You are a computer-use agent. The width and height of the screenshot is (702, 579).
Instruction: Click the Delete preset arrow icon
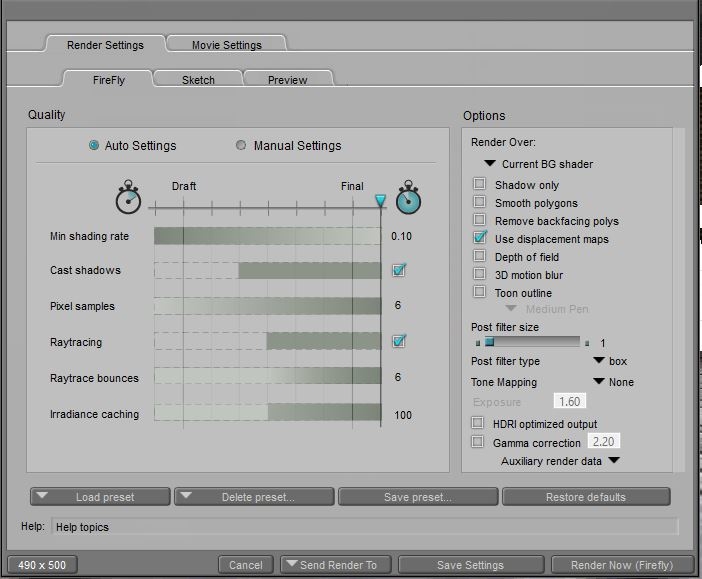click(x=185, y=496)
